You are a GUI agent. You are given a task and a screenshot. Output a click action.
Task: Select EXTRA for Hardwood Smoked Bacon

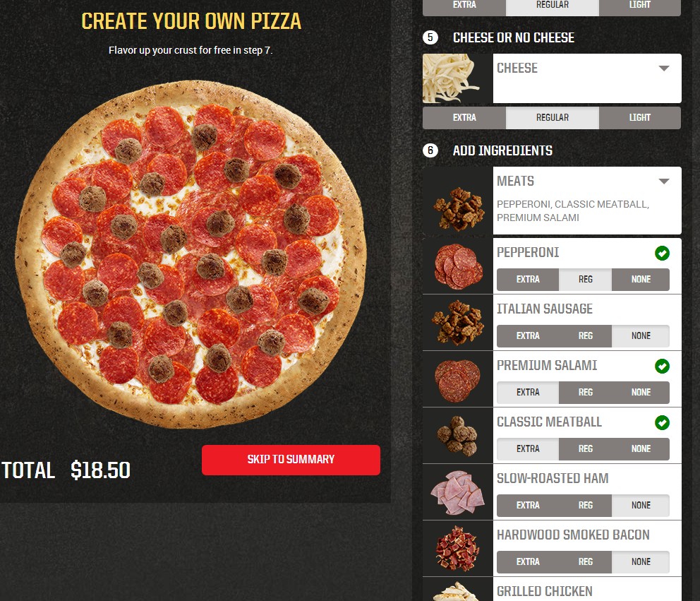click(528, 562)
